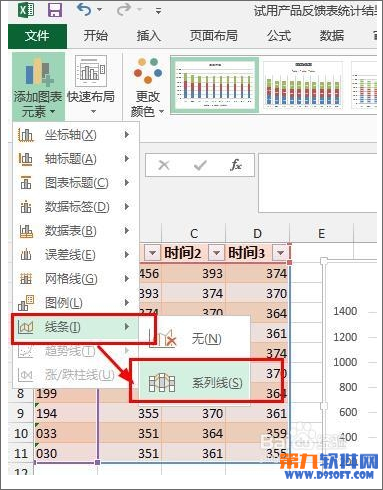This screenshot has width=383, height=490.
Task: Select row 10 header
Action: pyautogui.click(x=21, y=434)
